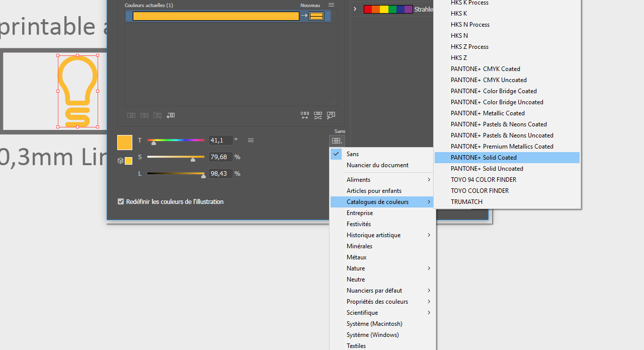Click the large active orange color swatch
Screen dimensions: 644x350
click(x=125, y=143)
